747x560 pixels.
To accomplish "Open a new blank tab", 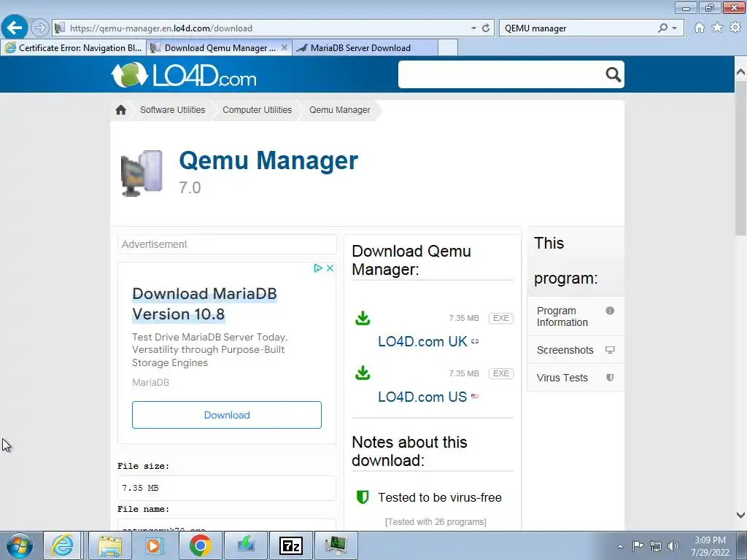I will pyautogui.click(x=448, y=47).
